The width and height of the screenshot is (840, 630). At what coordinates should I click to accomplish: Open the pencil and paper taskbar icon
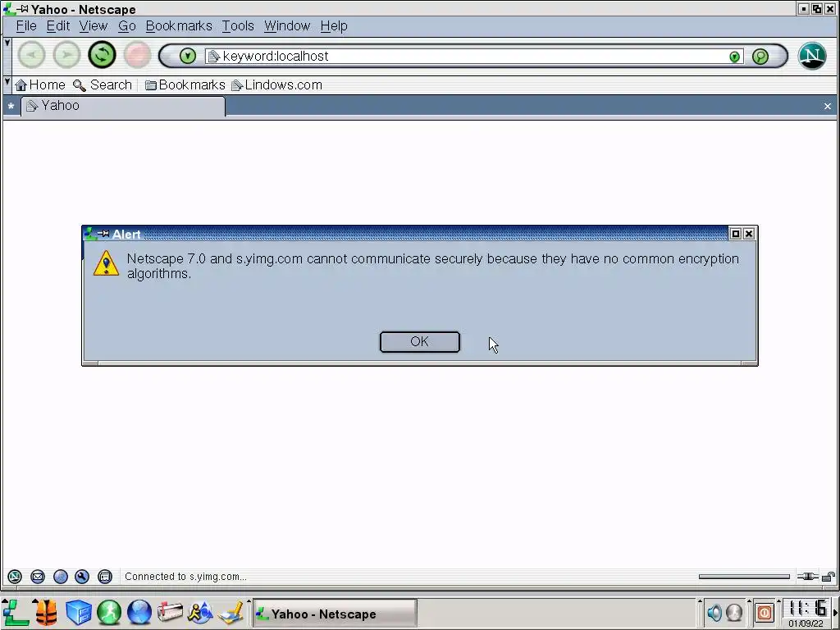[x=231, y=613]
